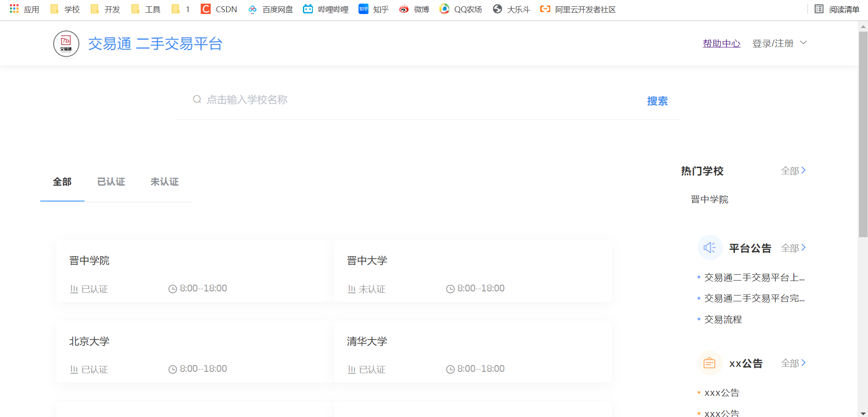Click the 搜索 button
The height and width of the screenshot is (417, 868).
pos(658,101)
